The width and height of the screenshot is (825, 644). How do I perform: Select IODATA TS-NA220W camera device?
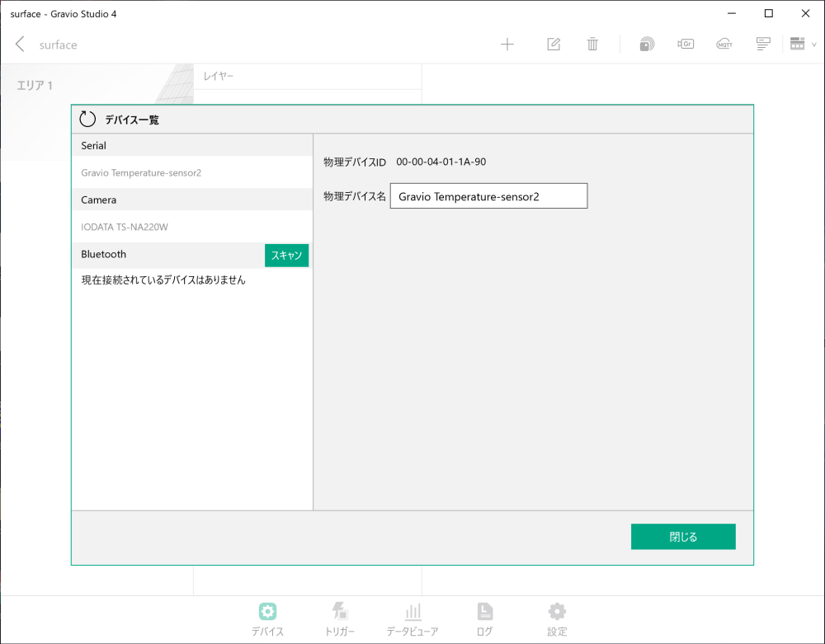(x=192, y=227)
